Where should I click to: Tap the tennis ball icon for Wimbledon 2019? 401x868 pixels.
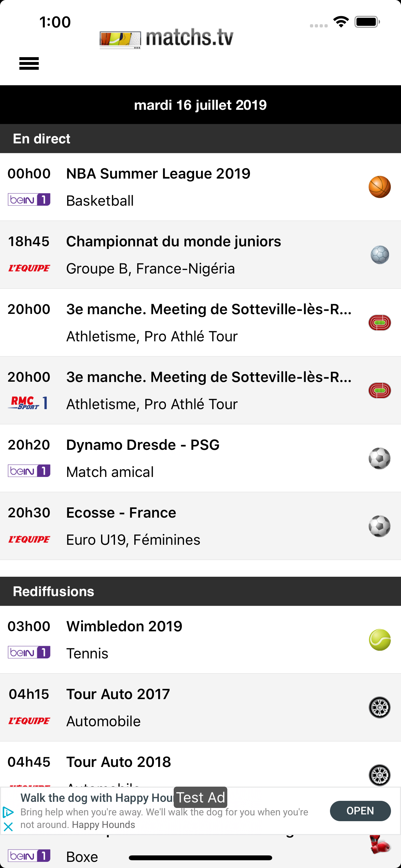[379, 640]
